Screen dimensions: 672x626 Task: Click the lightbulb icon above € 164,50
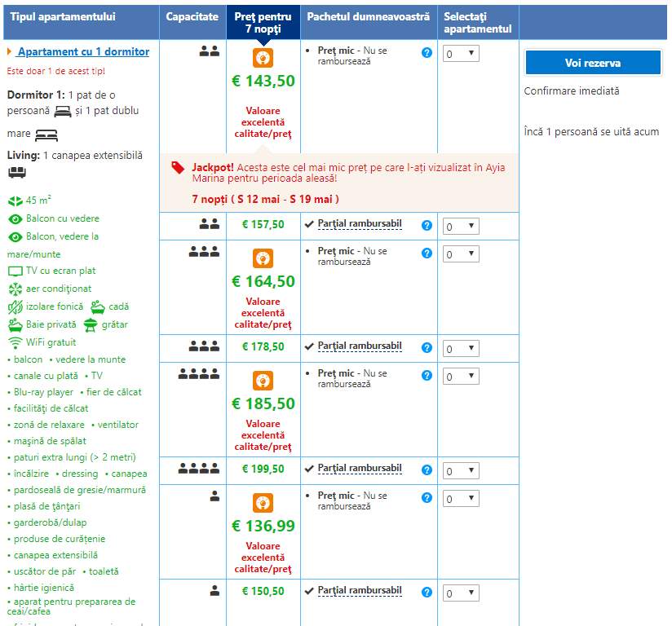pos(263,258)
